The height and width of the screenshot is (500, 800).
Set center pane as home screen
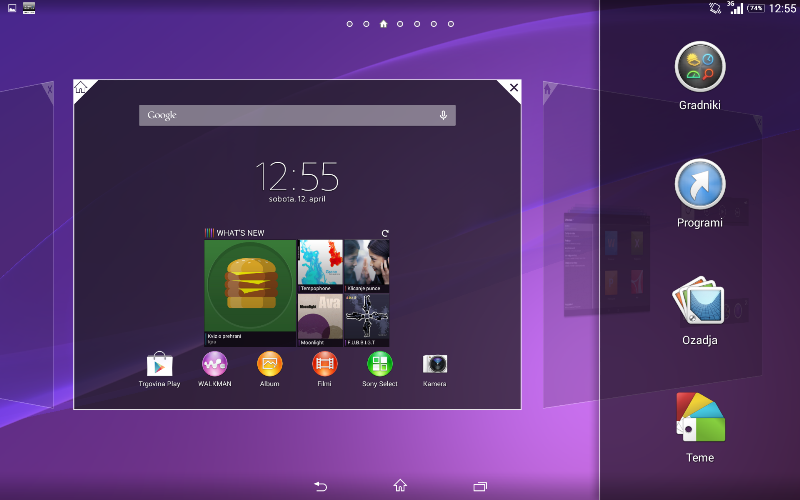coord(81,88)
